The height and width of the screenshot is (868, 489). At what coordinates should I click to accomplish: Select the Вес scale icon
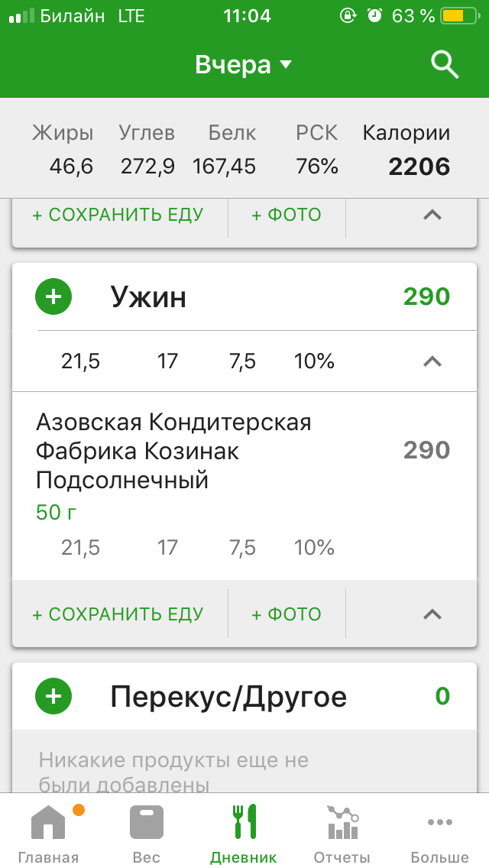click(146, 821)
